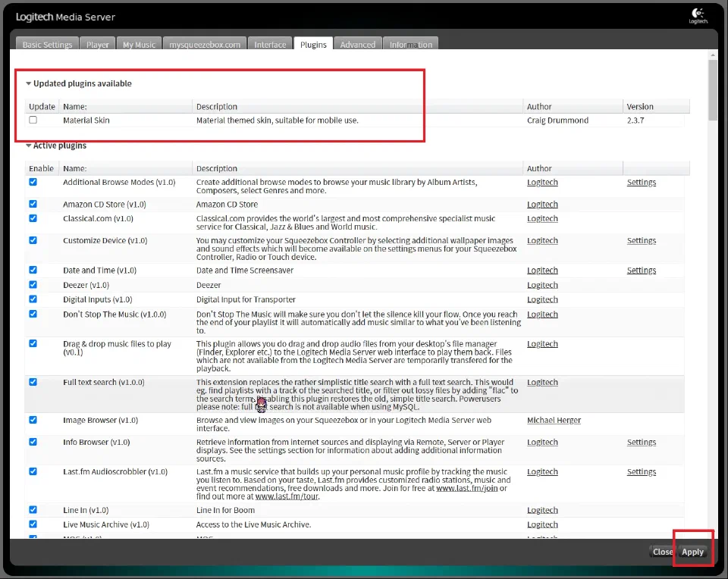
Task: Open Settings for Info Browser plugin
Action: [x=642, y=442]
